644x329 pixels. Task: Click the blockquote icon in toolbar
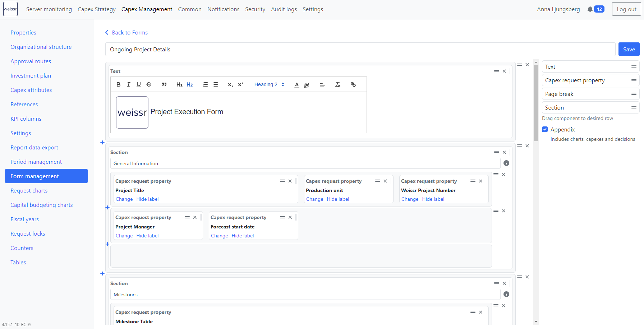point(164,84)
